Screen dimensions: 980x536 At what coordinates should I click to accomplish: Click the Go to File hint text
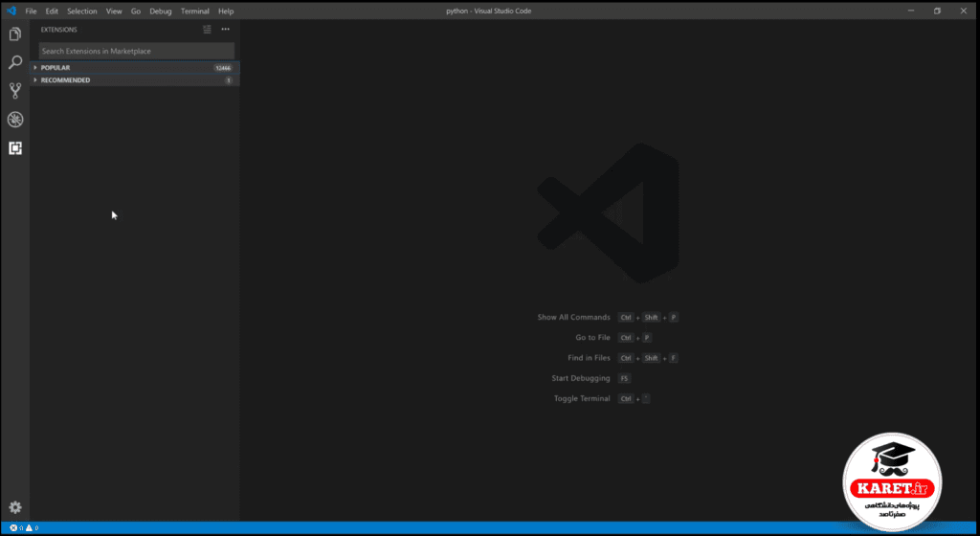point(592,337)
